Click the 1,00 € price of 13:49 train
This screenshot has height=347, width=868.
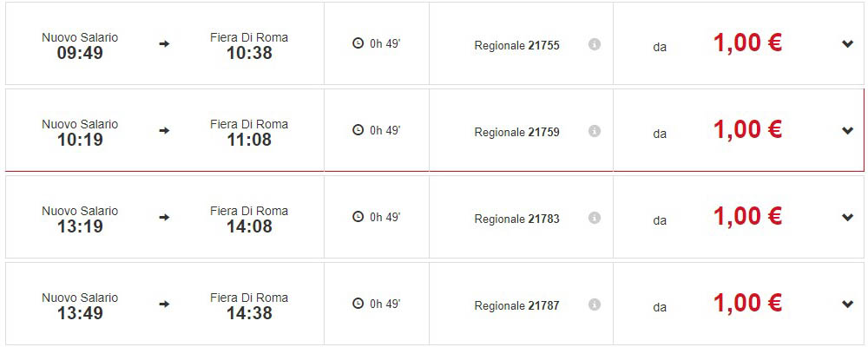point(747,304)
